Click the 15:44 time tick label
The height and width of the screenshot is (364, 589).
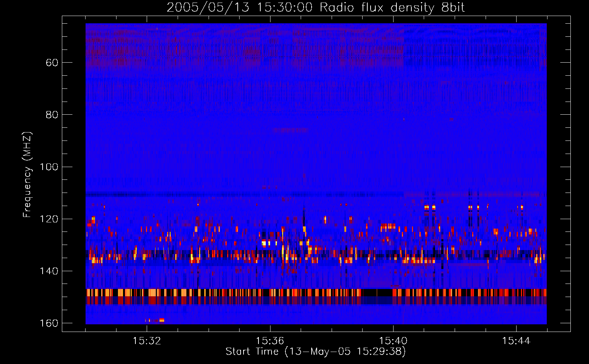tap(516, 341)
